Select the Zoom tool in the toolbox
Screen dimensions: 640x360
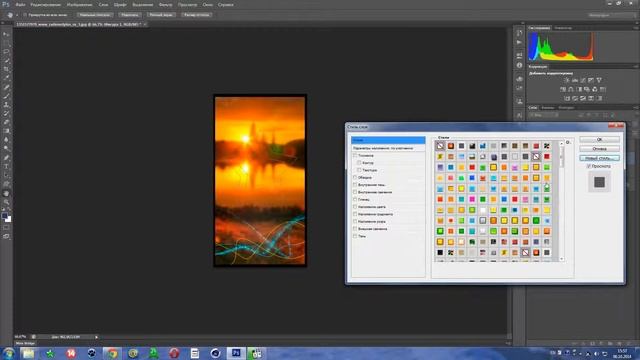click(6, 202)
